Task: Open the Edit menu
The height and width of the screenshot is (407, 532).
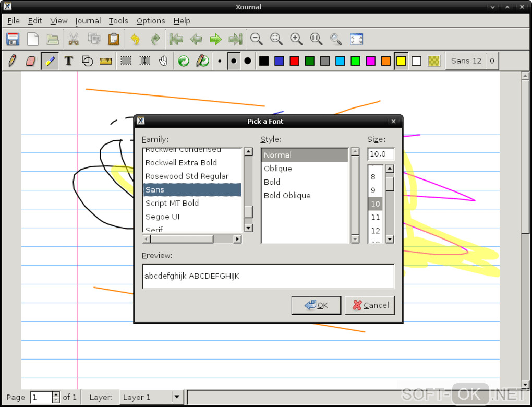Action: [x=34, y=21]
